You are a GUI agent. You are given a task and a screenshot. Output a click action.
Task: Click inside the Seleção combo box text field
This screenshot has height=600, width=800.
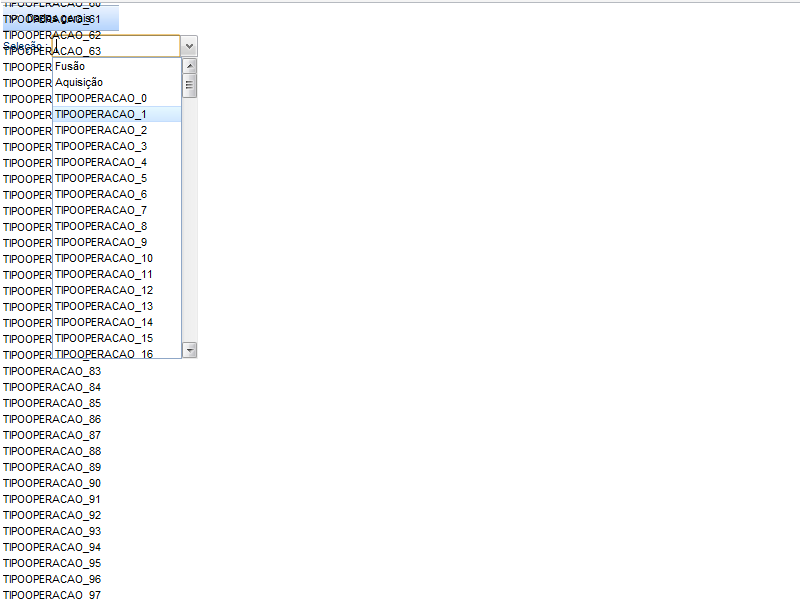click(115, 46)
